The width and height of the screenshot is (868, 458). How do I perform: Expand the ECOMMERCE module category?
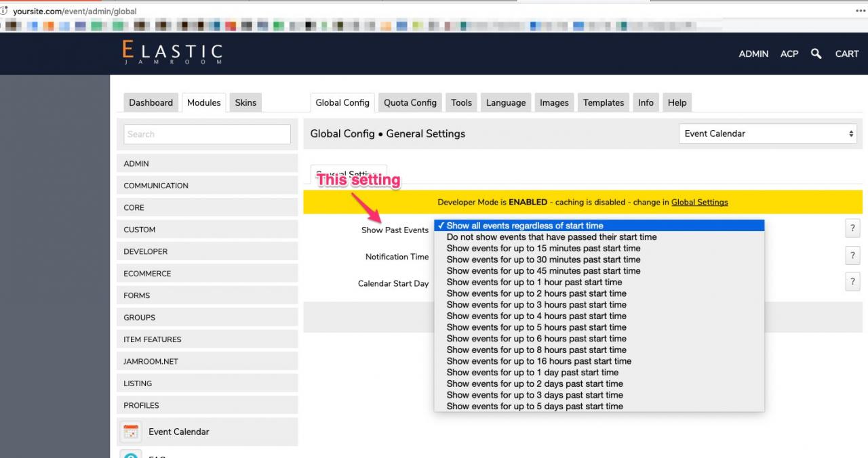208,274
